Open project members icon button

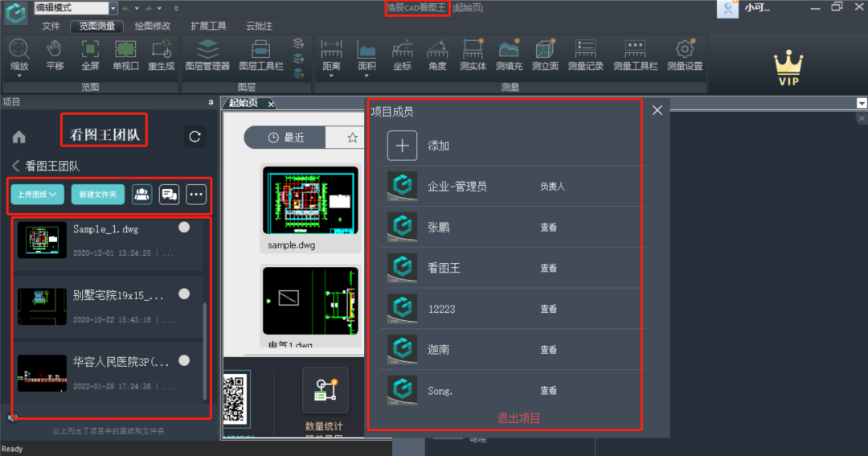pyautogui.click(x=141, y=195)
